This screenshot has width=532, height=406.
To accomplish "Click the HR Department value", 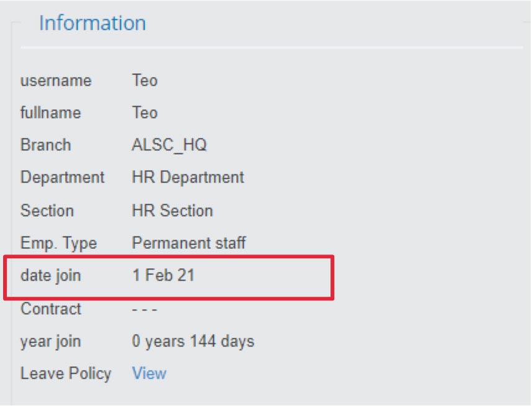I will tap(188, 178).
